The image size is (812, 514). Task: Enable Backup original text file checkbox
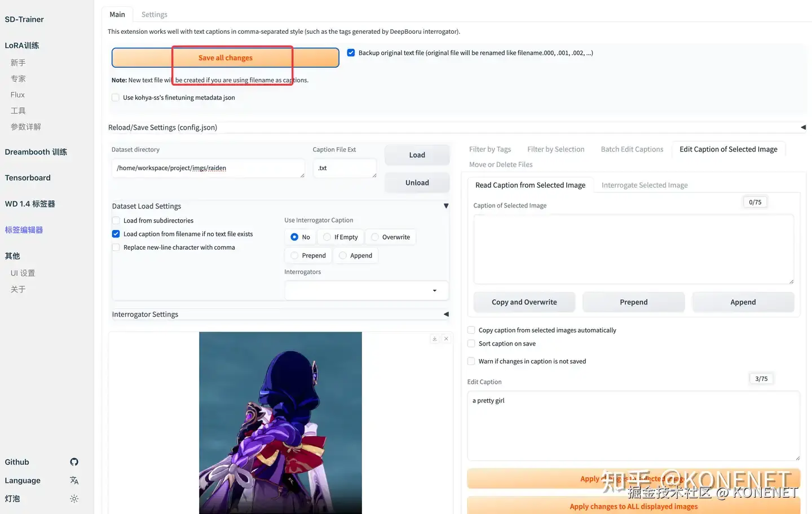coord(351,52)
